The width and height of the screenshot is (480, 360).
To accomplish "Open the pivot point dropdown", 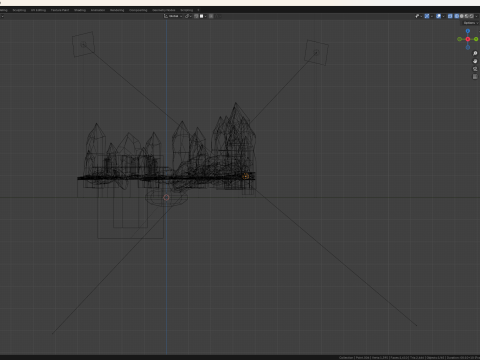I will [188, 16].
